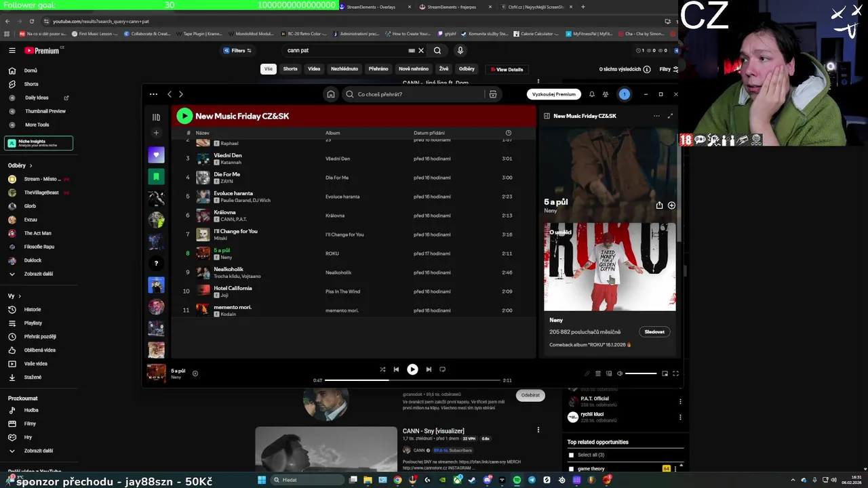Click Odebírat button for CANN channel
868x488 pixels.
(x=530, y=395)
